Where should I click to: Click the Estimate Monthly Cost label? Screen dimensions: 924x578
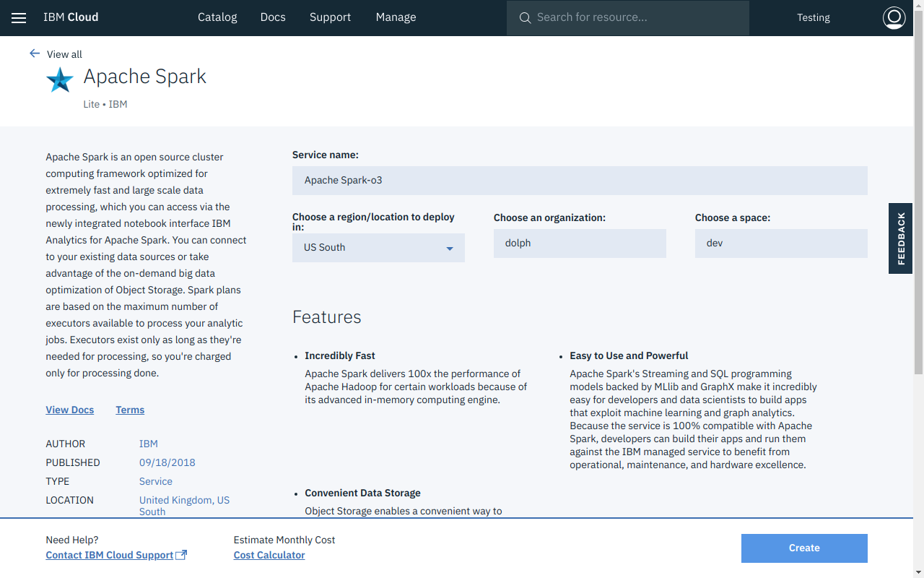(x=284, y=540)
